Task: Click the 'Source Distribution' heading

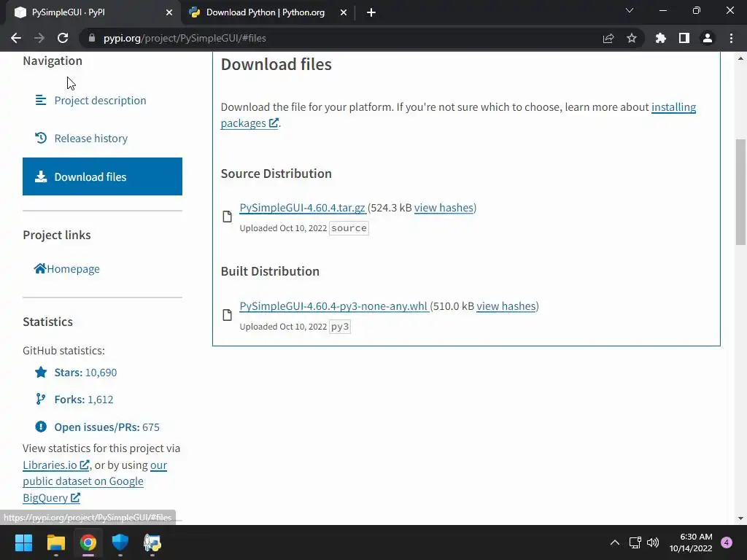Action: [276, 174]
